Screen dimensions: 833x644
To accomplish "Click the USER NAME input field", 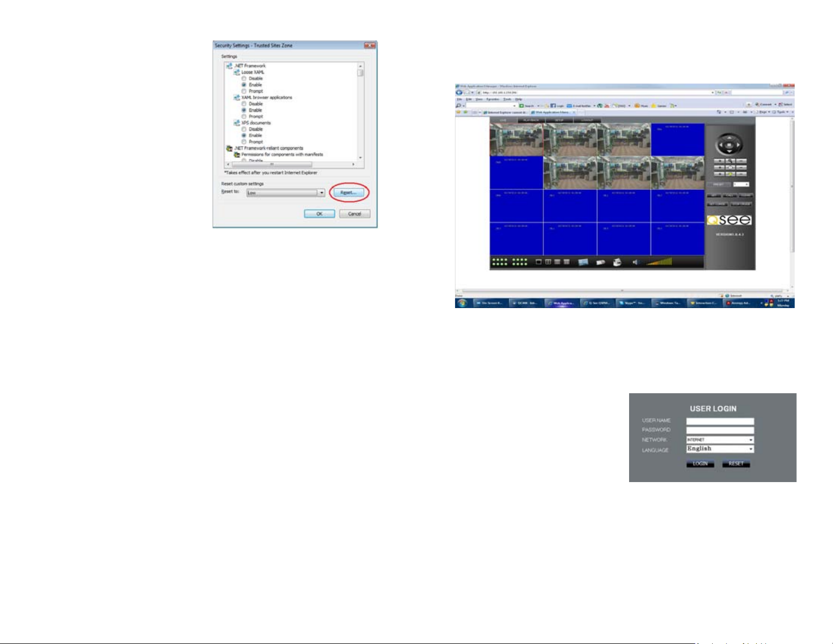I will pos(720,421).
